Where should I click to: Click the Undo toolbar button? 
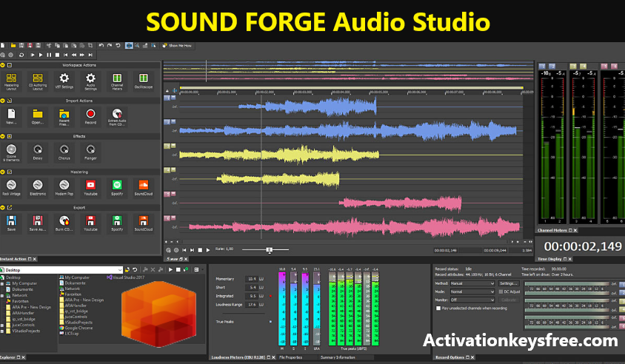(x=101, y=45)
